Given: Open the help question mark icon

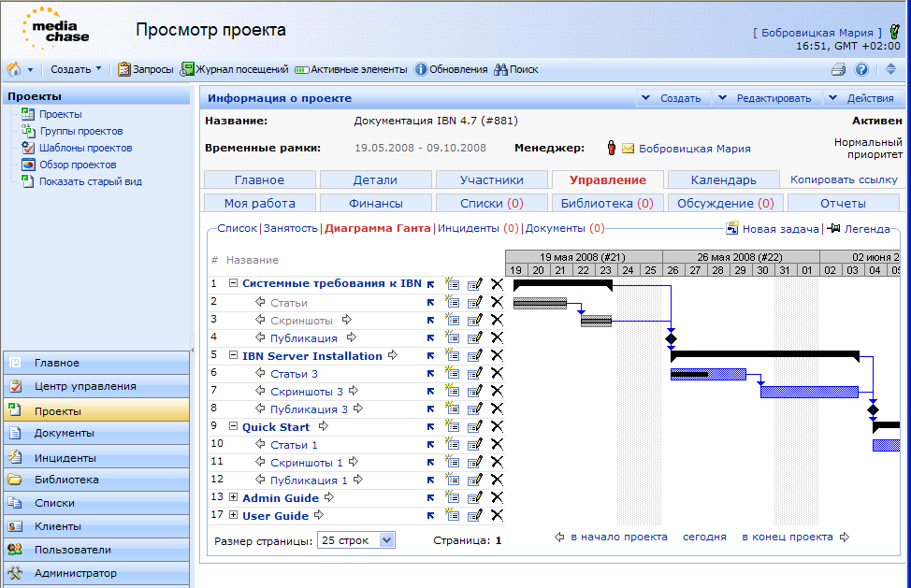Looking at the screenshot, I should click(861, 69).
